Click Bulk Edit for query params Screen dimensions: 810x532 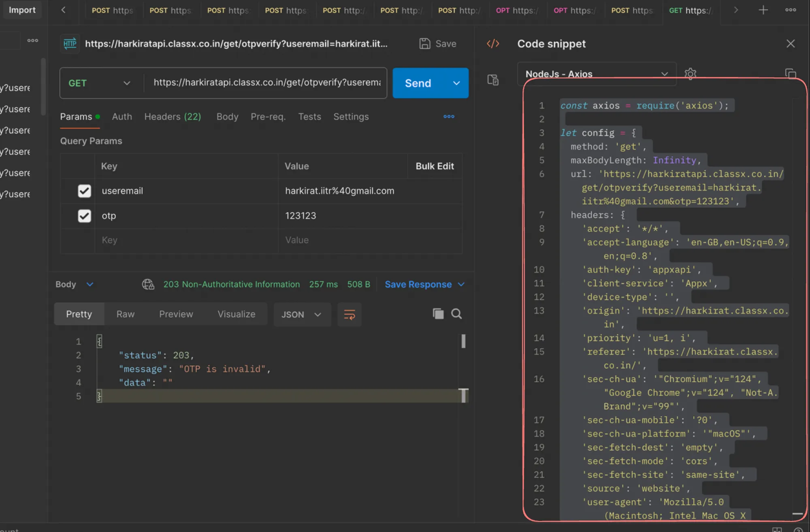click(435, 166)
